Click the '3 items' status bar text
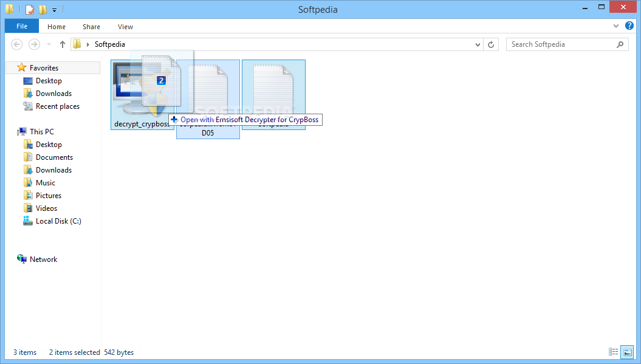 [x=24, y=352]
